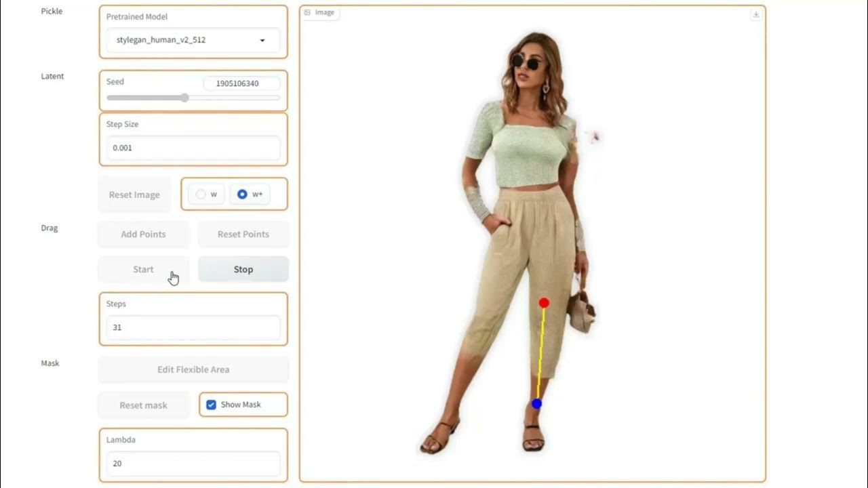Click the Add Points button

(143, 234)
